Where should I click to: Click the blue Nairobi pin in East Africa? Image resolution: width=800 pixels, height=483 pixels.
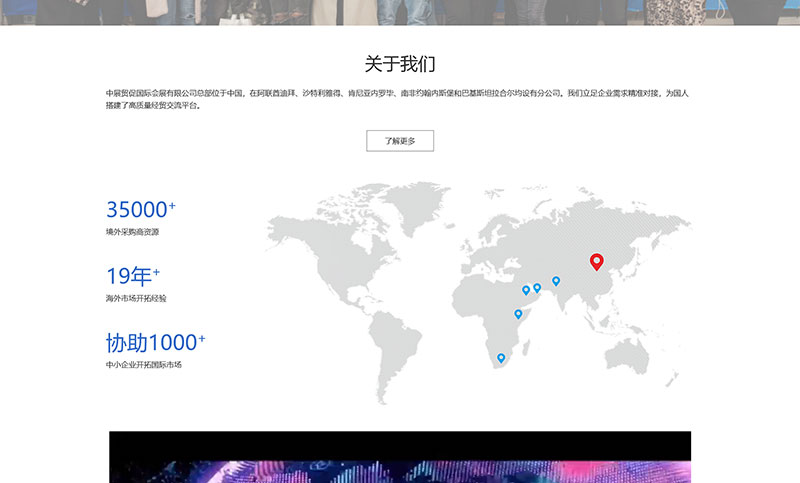click(x=518, y=314)
